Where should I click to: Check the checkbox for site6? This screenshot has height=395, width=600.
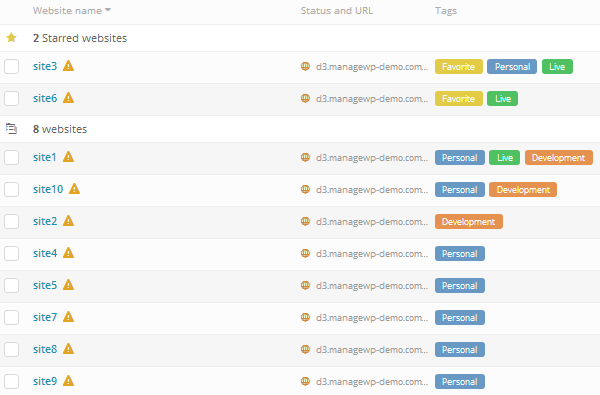[11, 98]
